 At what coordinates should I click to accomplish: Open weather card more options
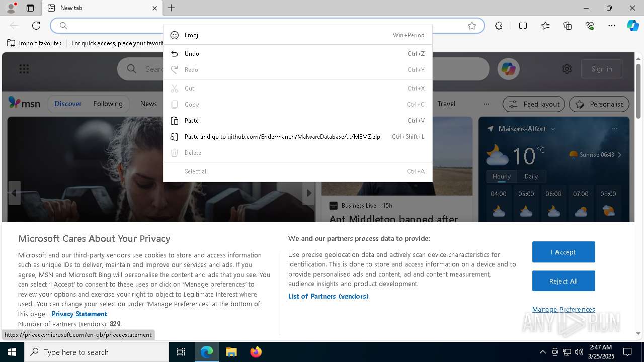click(x=614, y=129)
